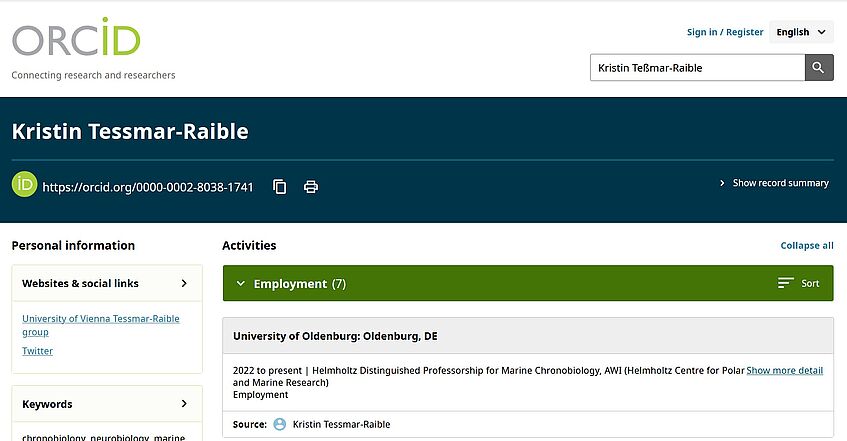Click Collapse all activities
847x441 pixels.
[807, 246]
